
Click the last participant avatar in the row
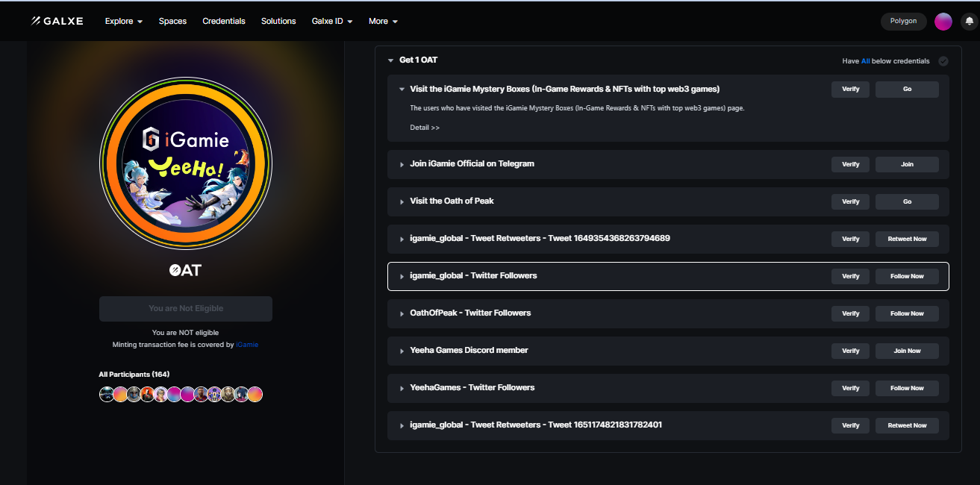pyautogui.click(x=255, y=394)
